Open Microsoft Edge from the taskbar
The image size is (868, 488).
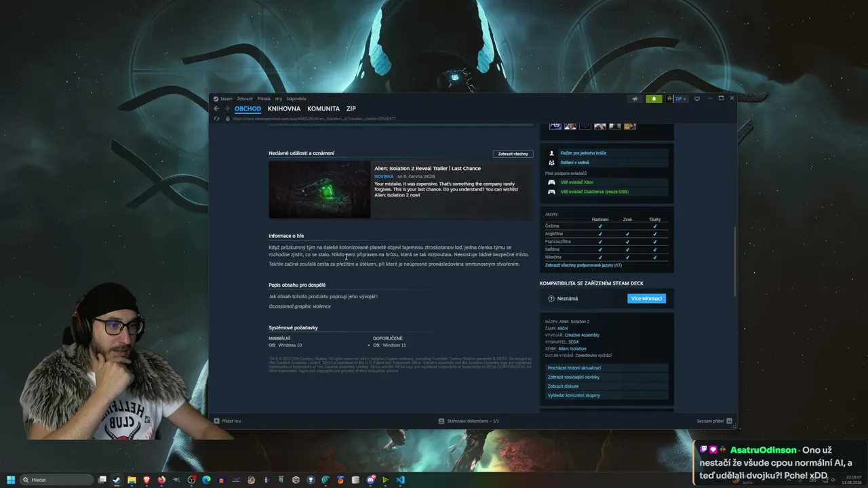click(206, 480)
